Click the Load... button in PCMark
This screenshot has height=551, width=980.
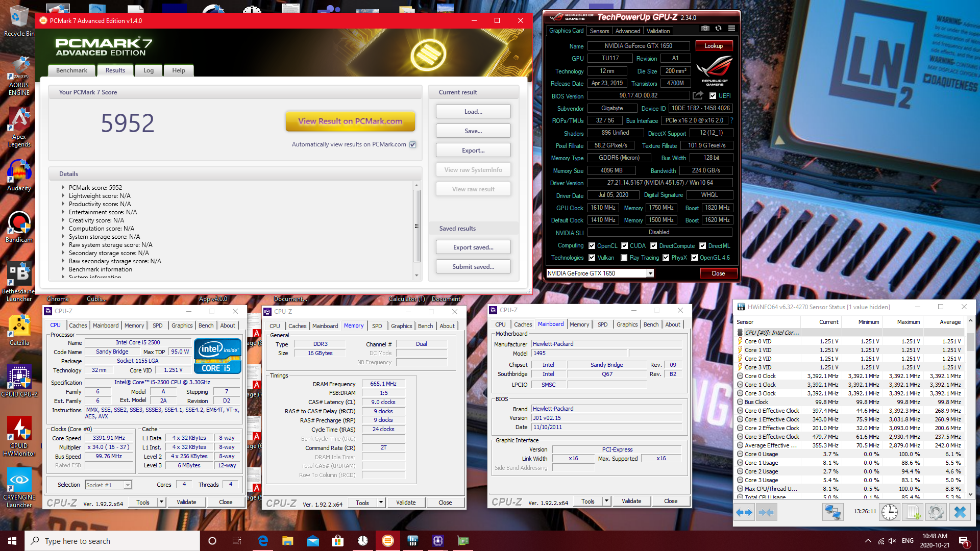[x=473, y=112]
